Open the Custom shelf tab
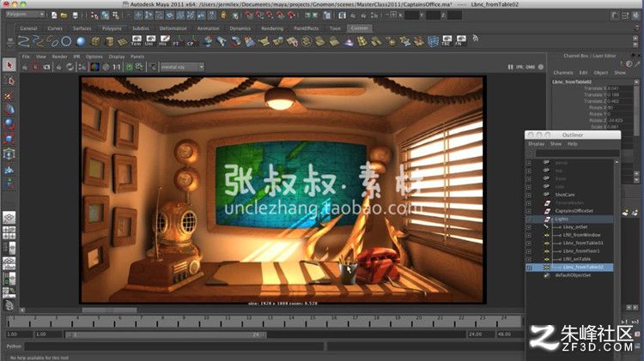Screen dimensions: 644x361 click(360, 28)
